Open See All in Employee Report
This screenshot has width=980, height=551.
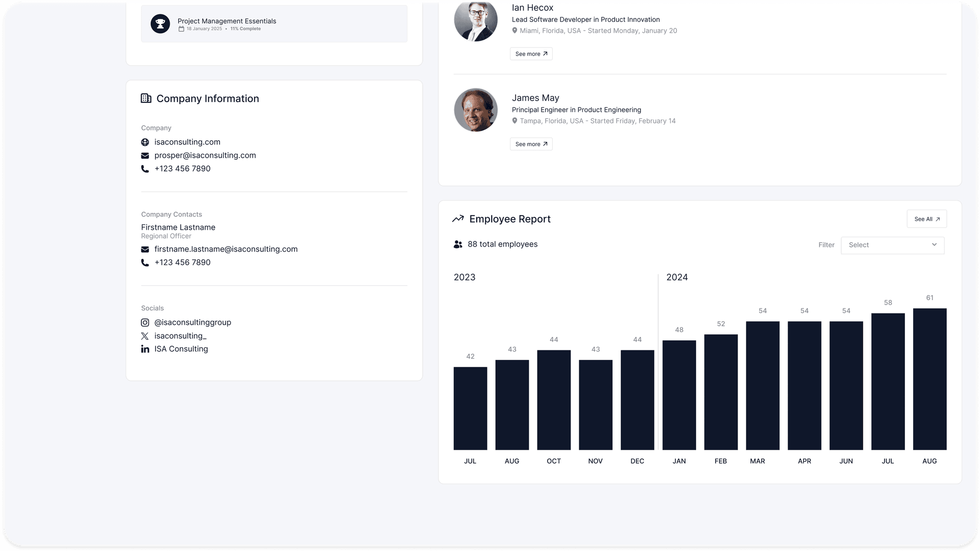(926, 219)
